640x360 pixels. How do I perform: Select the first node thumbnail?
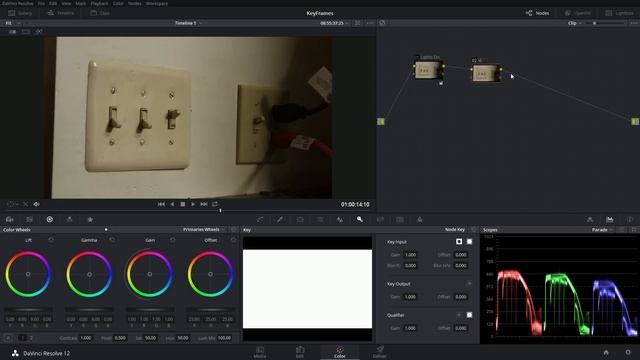coord(428,71)
